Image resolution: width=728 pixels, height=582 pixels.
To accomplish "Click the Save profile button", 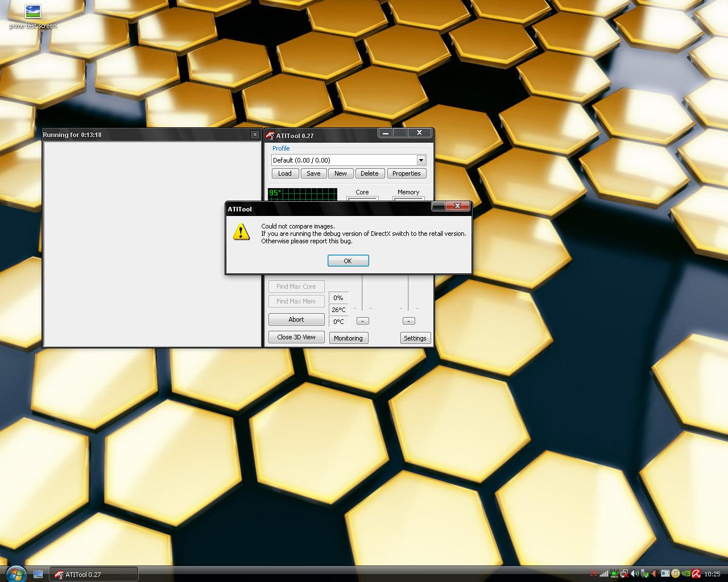I will (x=313, y=173).
